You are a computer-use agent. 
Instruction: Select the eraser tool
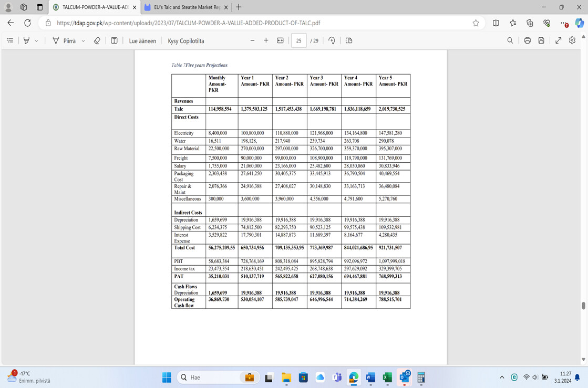point(97,40)
